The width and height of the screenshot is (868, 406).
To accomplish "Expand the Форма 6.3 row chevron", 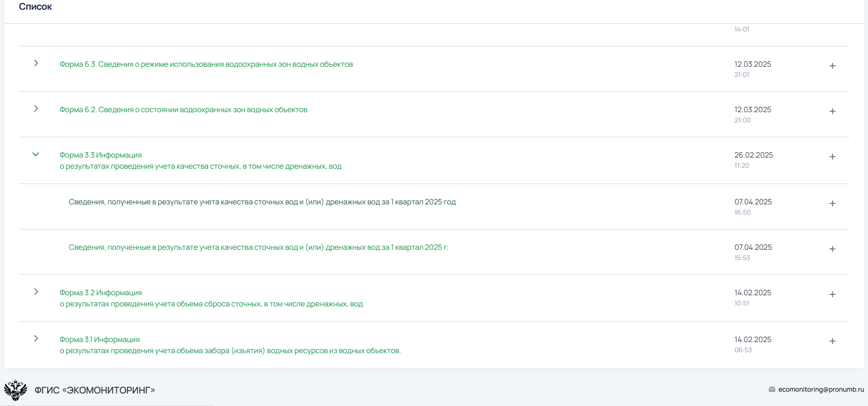I will point(36,63).
